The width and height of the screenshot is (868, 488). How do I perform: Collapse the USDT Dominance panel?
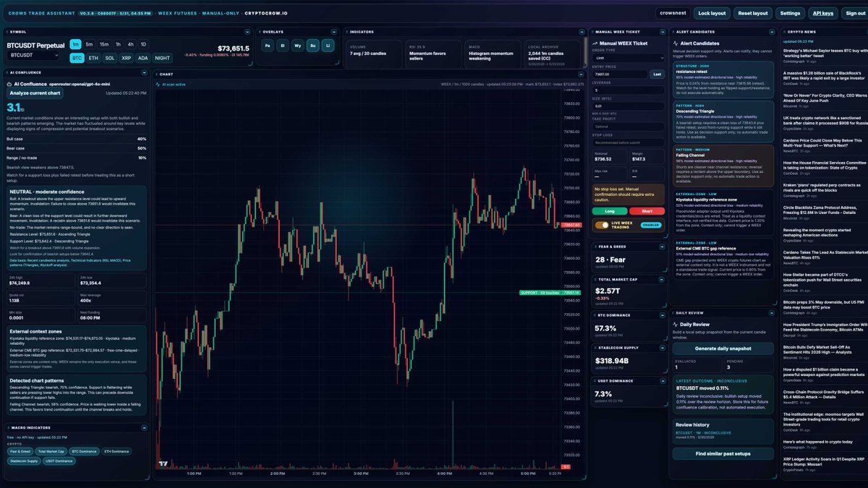point(662,382)
